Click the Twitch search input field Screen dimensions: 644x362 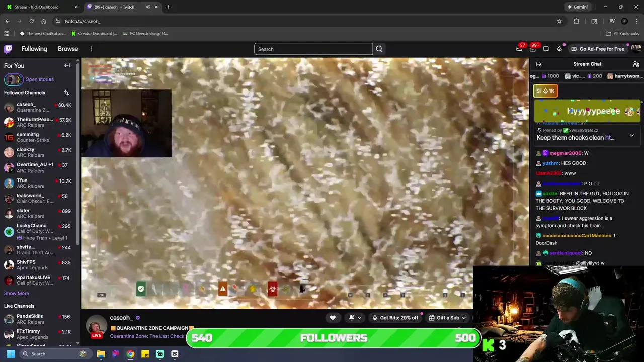point(313,49)
